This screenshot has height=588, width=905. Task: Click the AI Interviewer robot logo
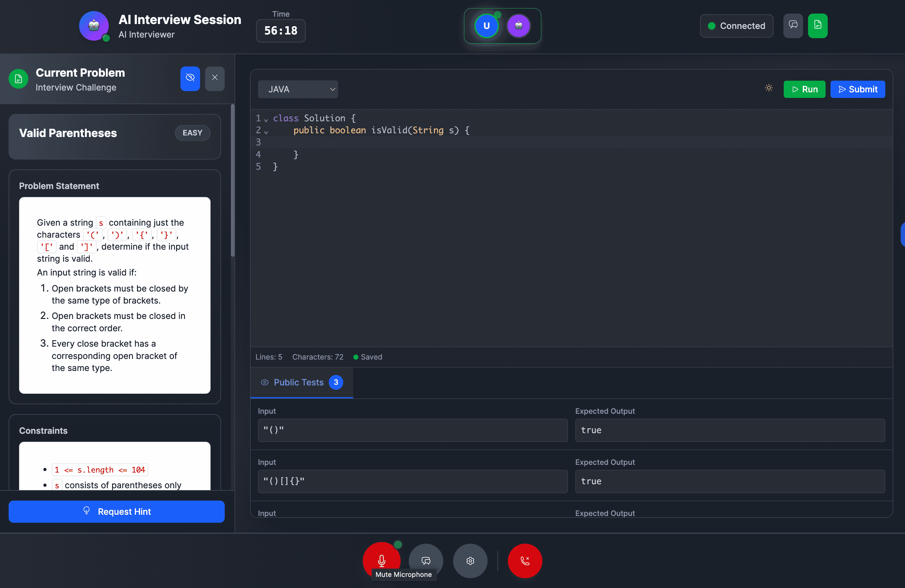(94, 26)
